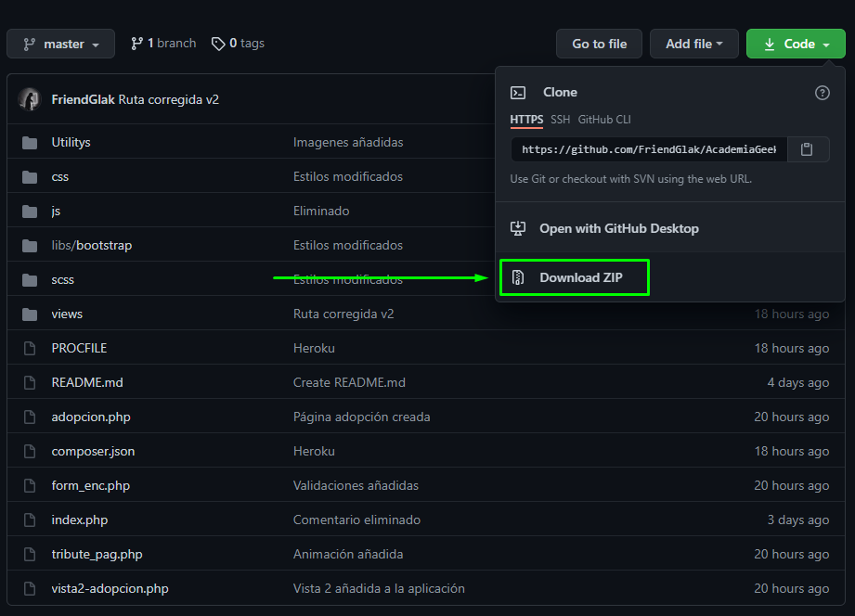The height and width of the screenshot is (616, 855).
Task: Open FriendGlak author link
Action: [83, 100]
